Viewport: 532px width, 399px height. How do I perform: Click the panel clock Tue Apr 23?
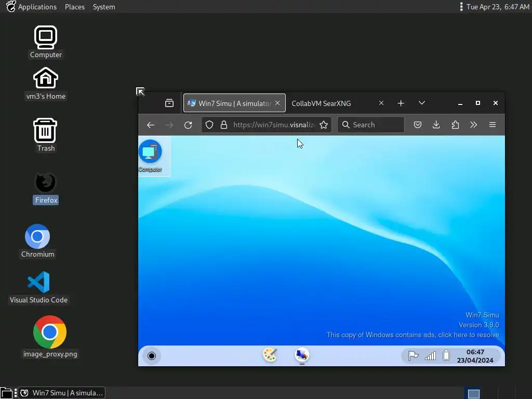click(497, 7)
